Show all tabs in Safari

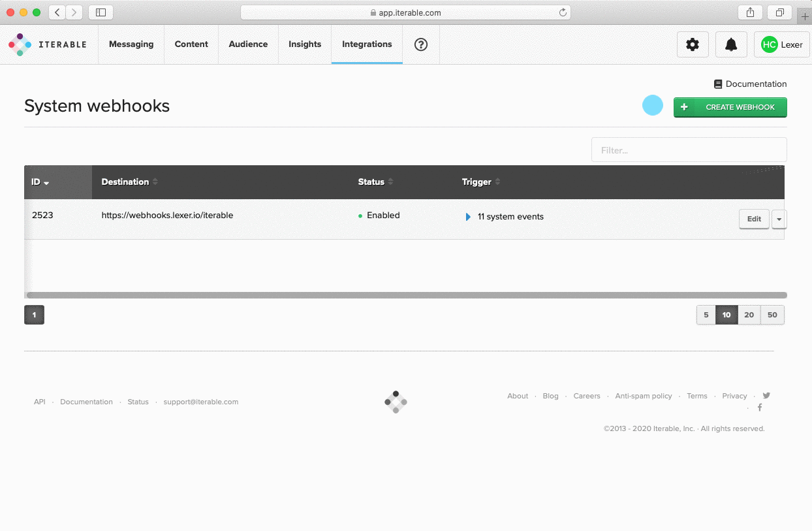pyautogui.click(x=780, y=12)
